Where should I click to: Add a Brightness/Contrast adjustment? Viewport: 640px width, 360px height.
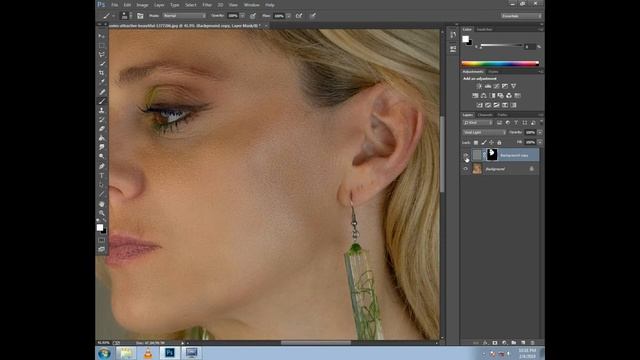479,86
